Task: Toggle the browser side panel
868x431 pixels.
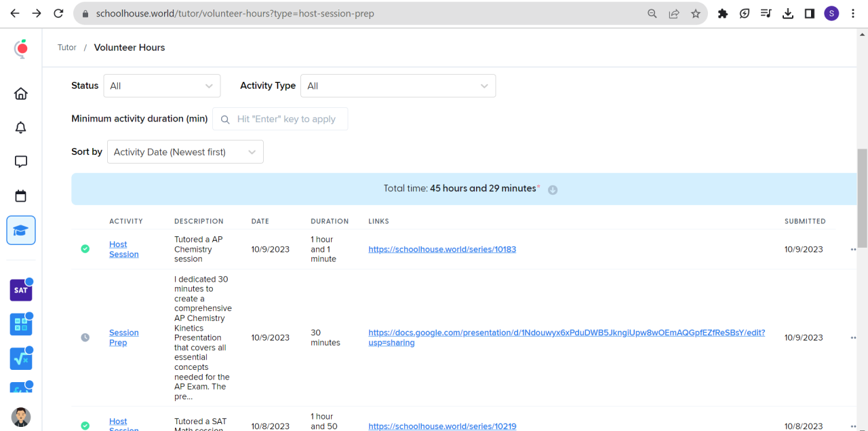Action: 810,14
